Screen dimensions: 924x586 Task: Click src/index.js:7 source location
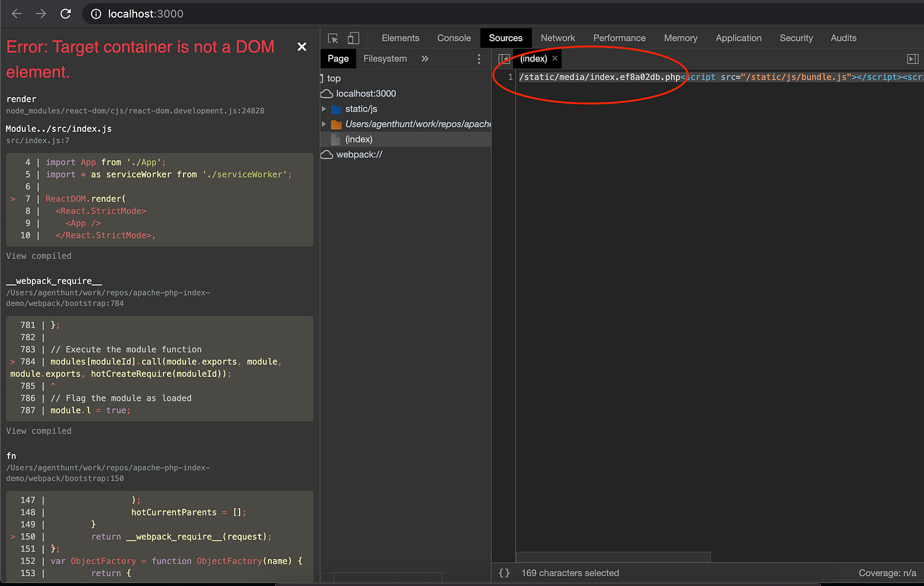pos(38,141)
